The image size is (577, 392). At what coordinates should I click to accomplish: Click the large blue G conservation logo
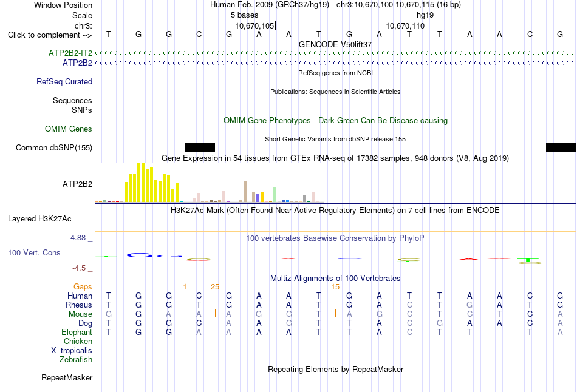point(139,255)
